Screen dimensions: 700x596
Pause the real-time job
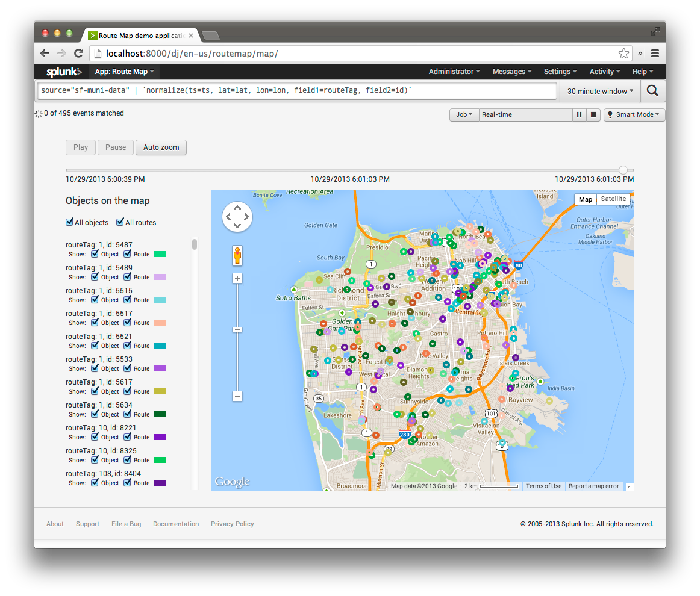tap(579, 114)
